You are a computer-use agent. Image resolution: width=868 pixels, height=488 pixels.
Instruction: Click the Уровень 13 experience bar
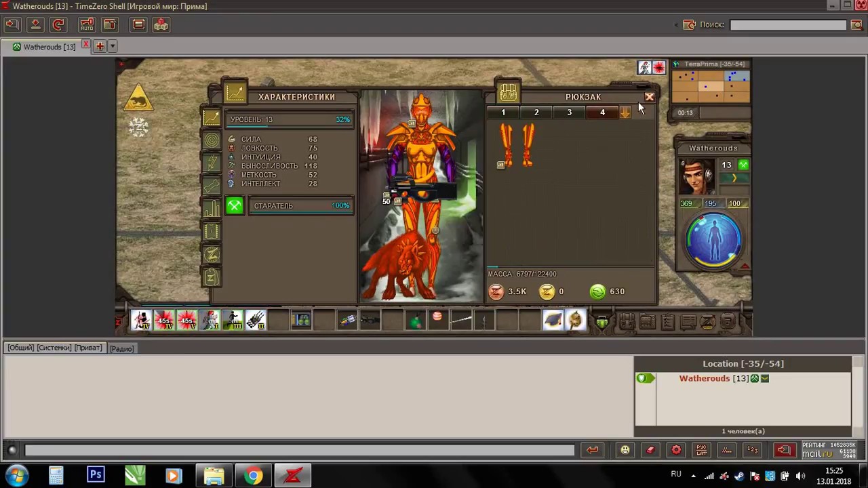290,119
